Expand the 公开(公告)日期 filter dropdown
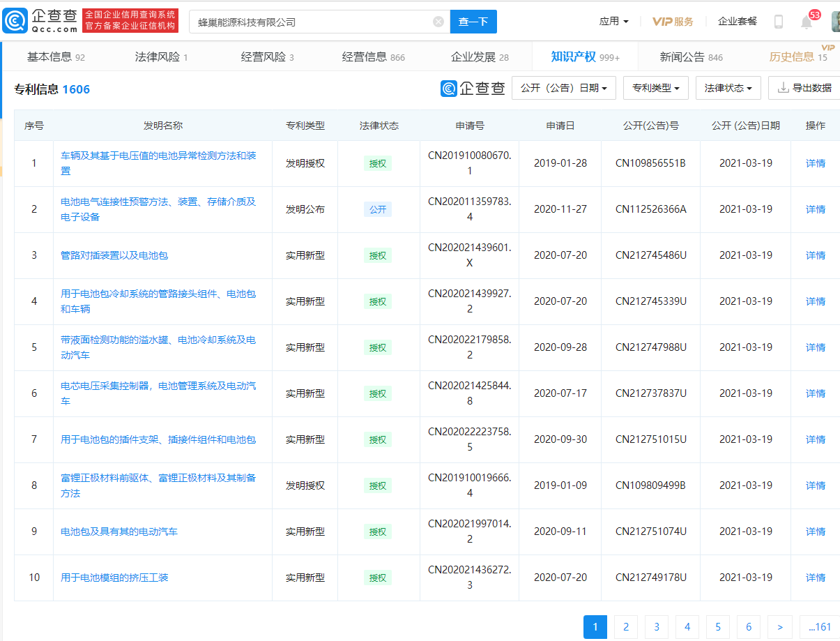The image size is (840, 641). click(x=563, y=88)
